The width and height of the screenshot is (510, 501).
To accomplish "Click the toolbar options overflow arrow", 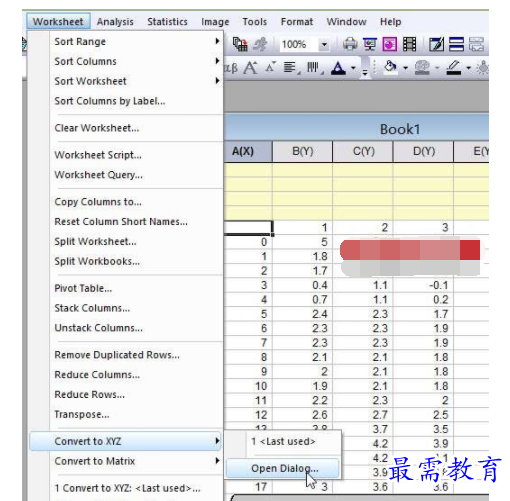I will [x=365, y=72].
